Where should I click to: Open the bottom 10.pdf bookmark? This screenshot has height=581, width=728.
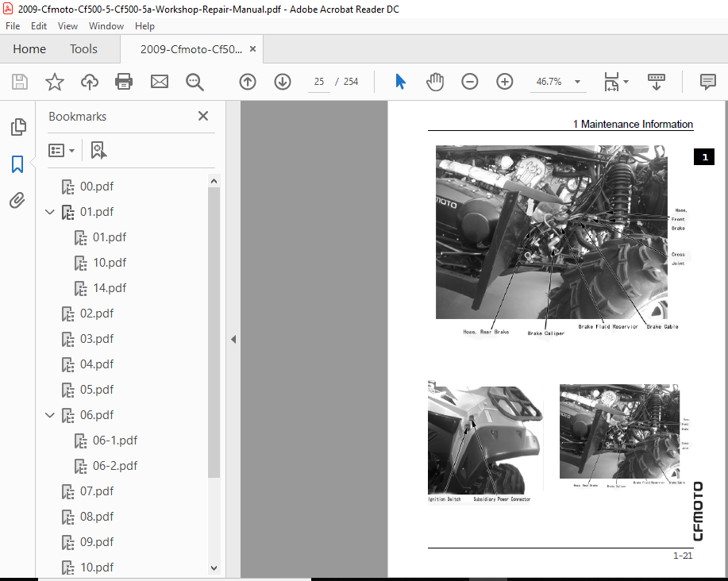[97, 568]
